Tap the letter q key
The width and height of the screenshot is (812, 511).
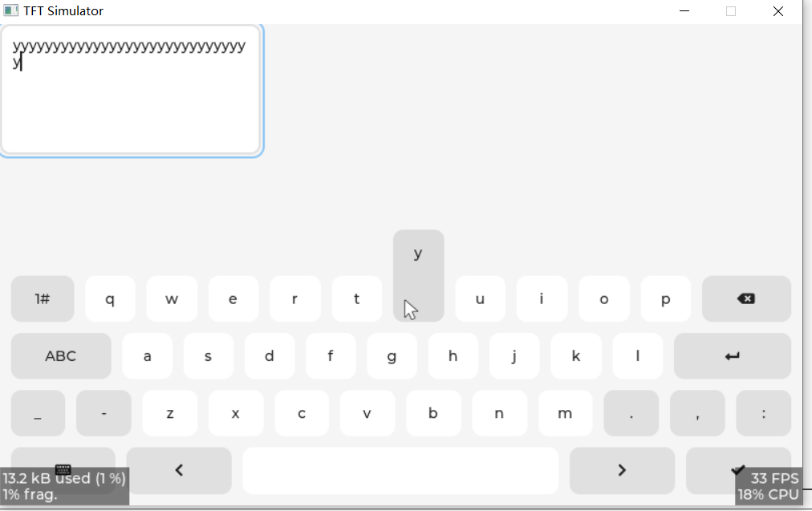coord(110,298)
